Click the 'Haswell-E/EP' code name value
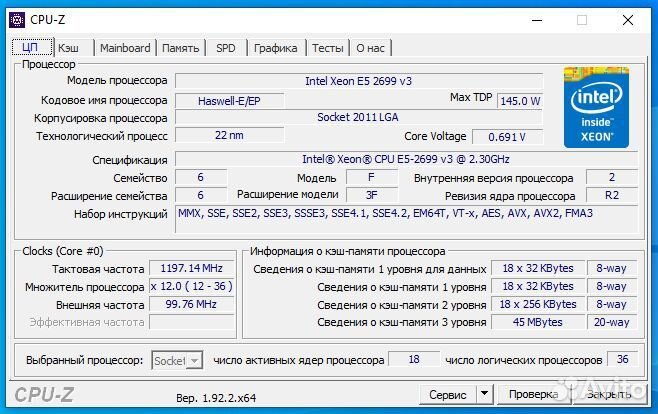658x414 pixels. [x=229, y=101]
